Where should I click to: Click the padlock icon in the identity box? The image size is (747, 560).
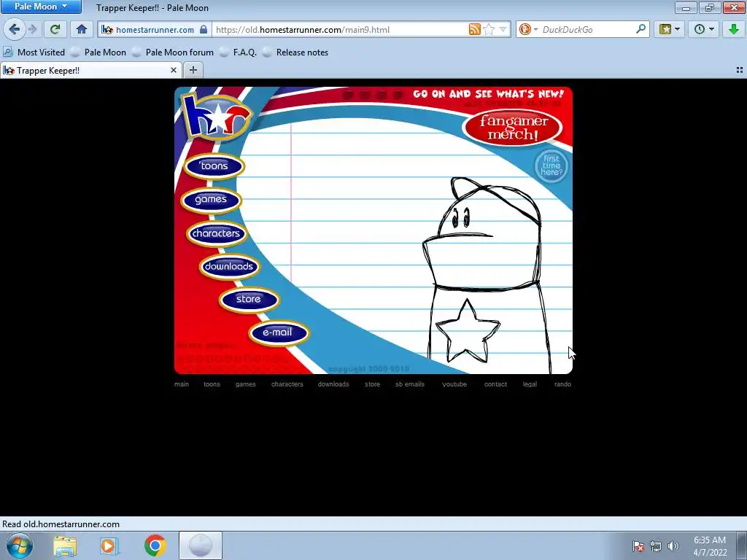(x=204, y=29)
